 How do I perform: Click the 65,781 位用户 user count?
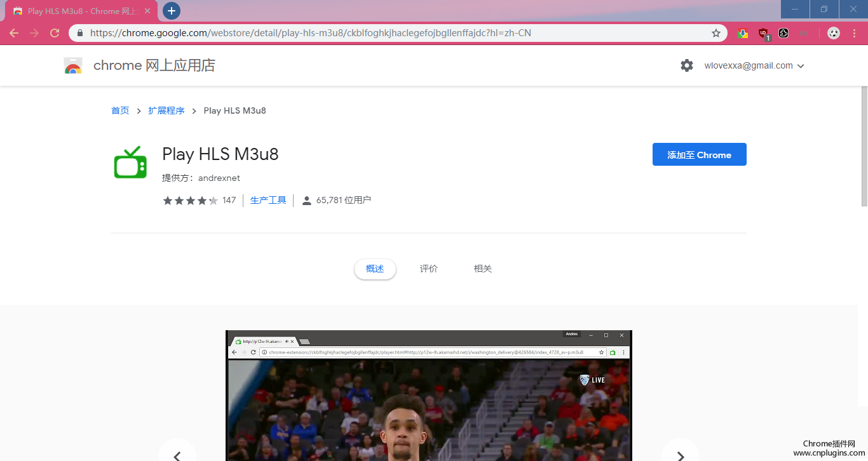coord(336,200)
